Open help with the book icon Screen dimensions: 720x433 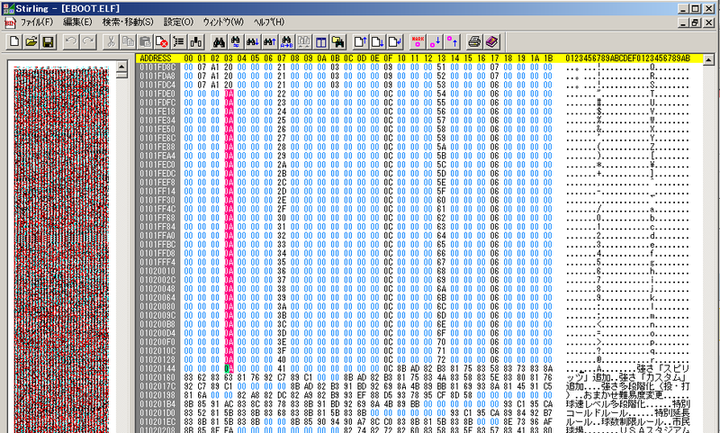[491, 41]
